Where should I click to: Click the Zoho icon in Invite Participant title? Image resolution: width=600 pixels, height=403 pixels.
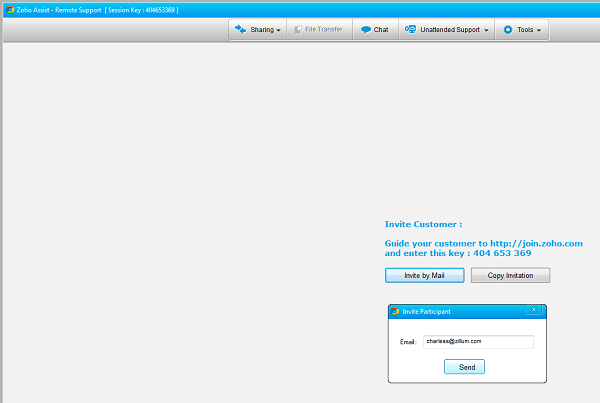395,311
